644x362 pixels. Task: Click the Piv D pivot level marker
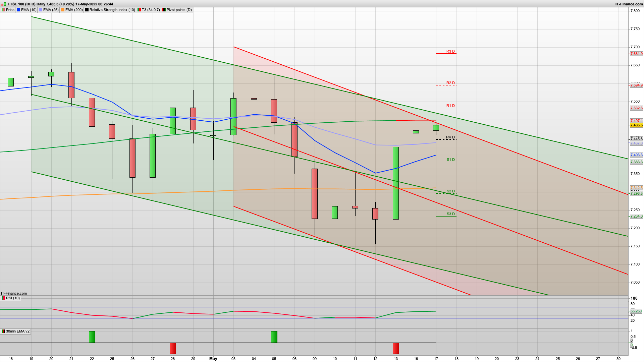tap(450, 137)
